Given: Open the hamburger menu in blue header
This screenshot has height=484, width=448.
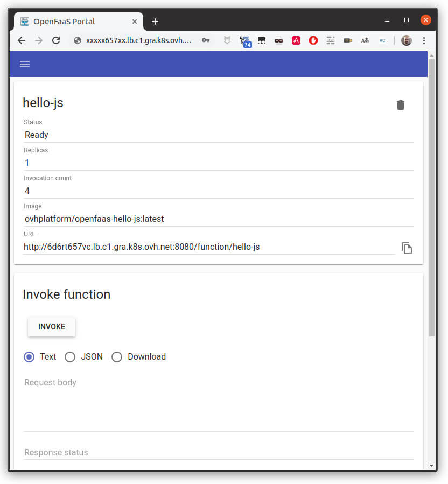Looking at the screenshot, I should [25, 64].
